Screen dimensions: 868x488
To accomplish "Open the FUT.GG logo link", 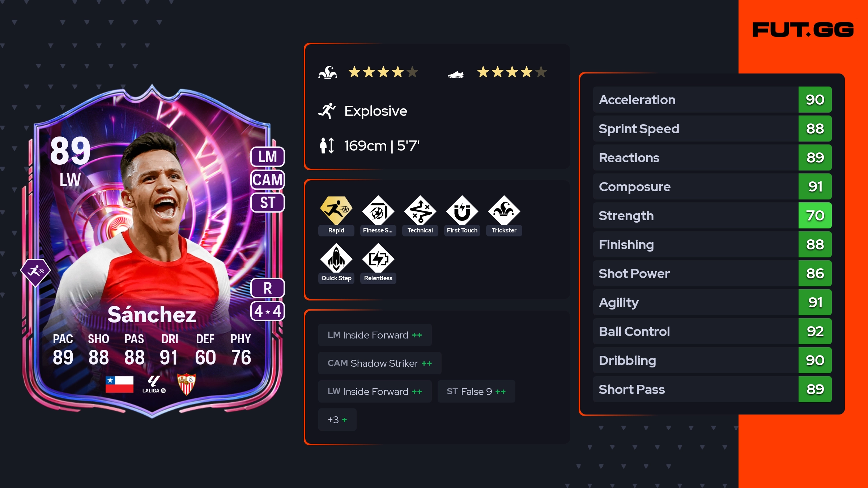I will (x=803, y=30).
